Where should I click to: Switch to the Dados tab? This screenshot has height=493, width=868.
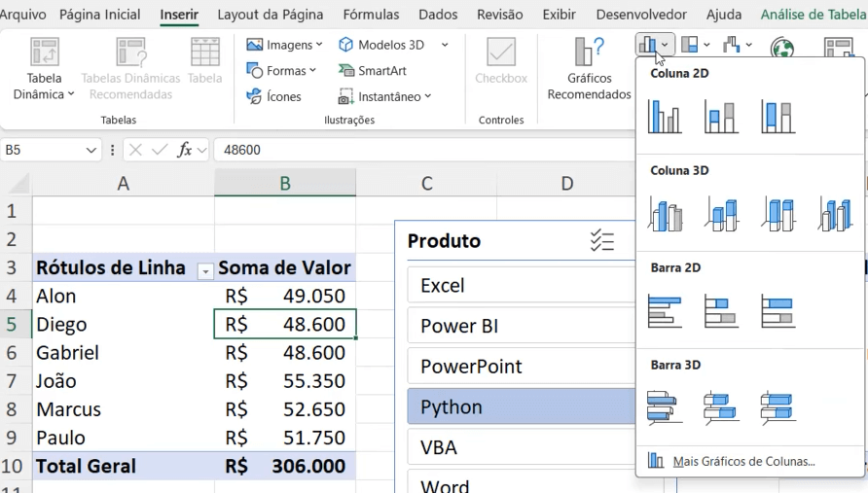438,15
